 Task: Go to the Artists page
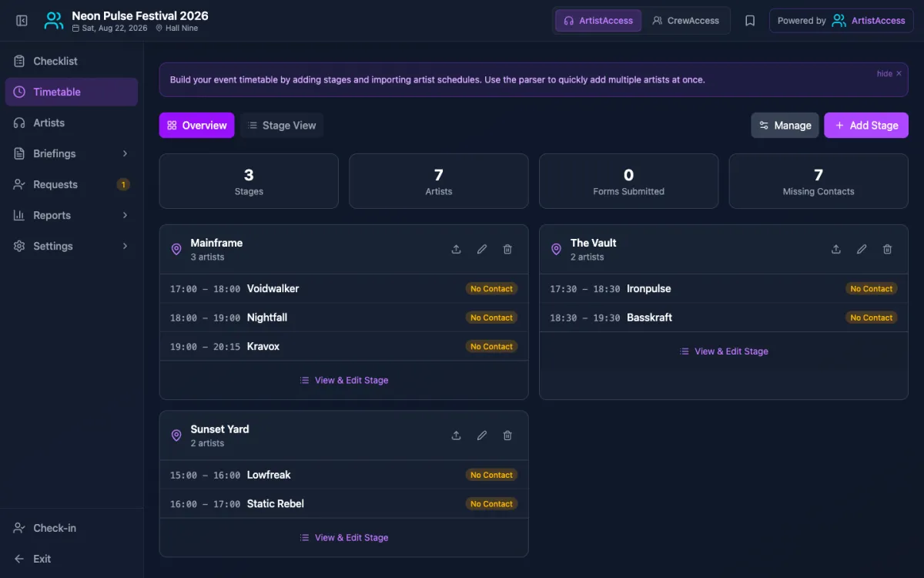(72, 123)
